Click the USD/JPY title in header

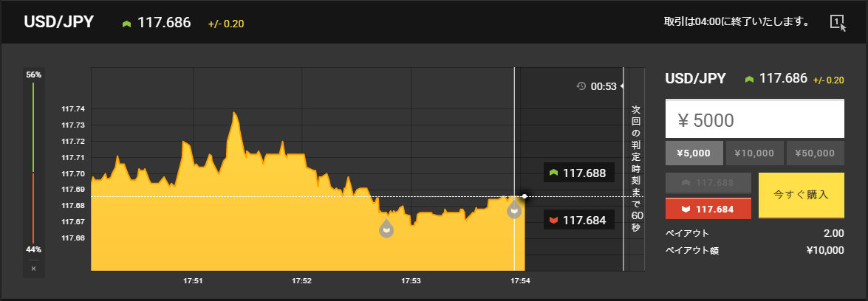point(58,22)
